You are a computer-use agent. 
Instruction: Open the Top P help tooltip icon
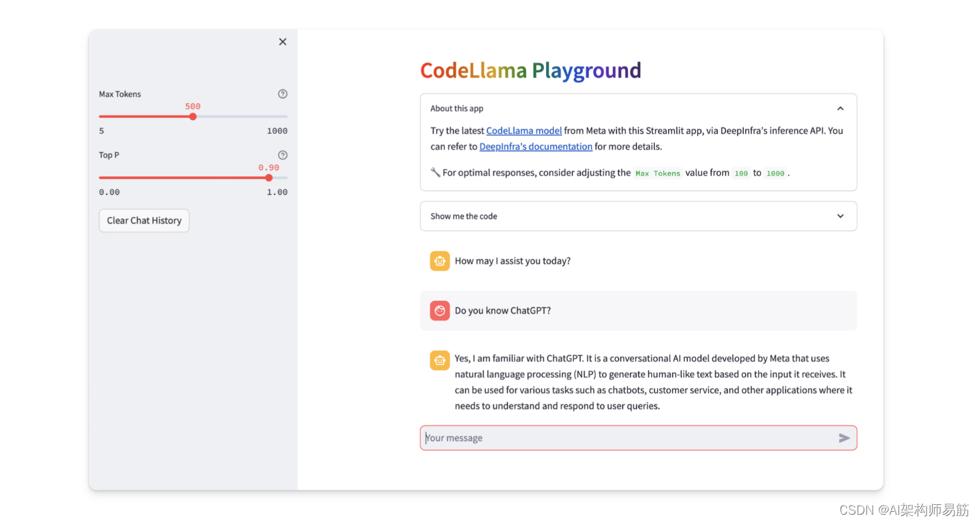coord(283,155)
